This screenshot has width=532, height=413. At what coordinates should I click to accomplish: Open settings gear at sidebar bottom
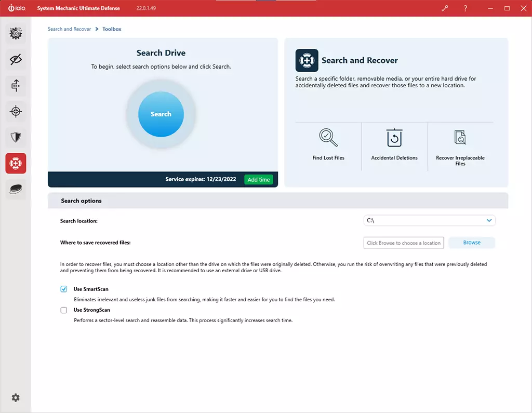click(16, 397)
